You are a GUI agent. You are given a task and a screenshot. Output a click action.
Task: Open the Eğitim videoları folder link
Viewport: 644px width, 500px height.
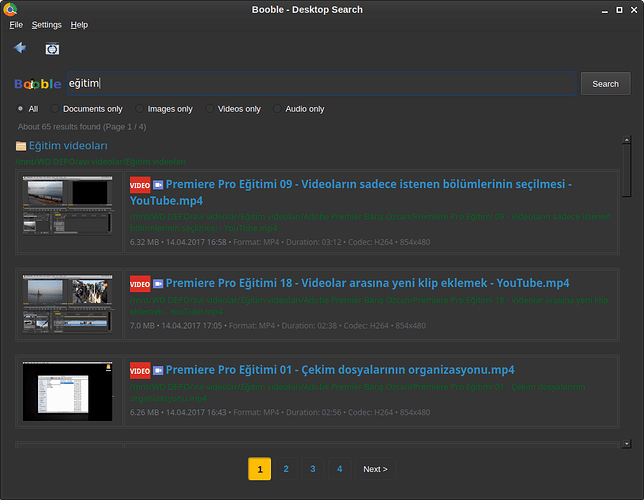click(x=68, y=146)
